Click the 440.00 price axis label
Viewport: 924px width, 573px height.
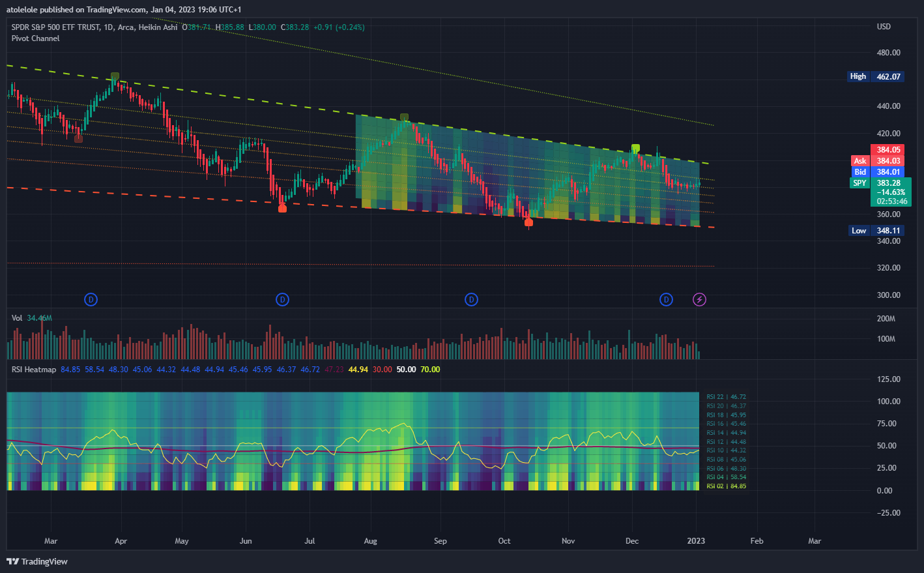889,106
